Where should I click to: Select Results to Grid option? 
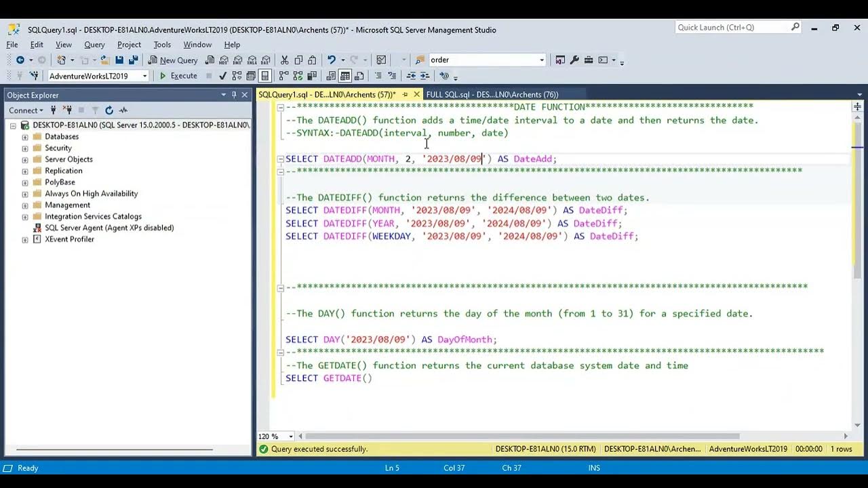pyautogui.click(x=345, y=76)
